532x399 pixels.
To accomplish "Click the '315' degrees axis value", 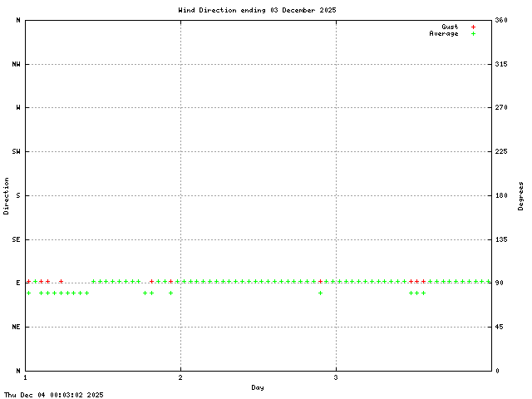I will pyautogui.click(x=501, y=64).
